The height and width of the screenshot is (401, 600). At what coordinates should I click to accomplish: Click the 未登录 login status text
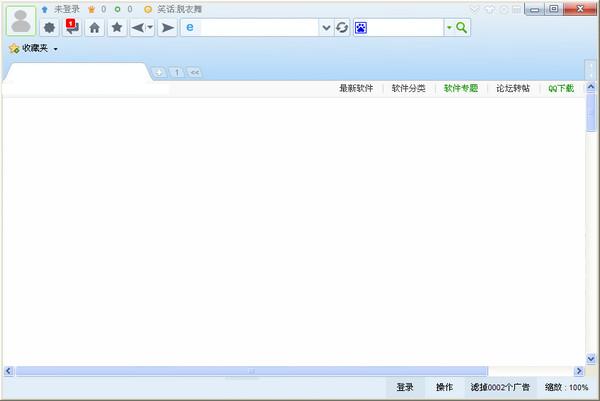(x=67, y=9)
